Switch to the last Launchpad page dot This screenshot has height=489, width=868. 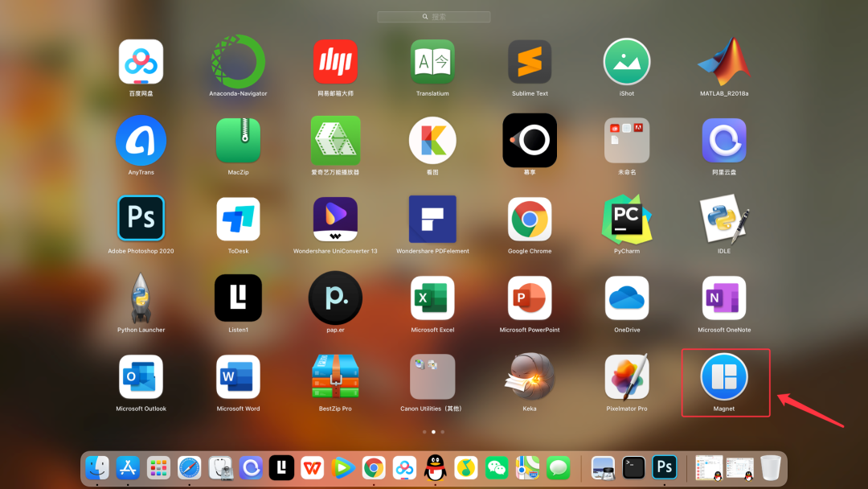pos(442,432)
